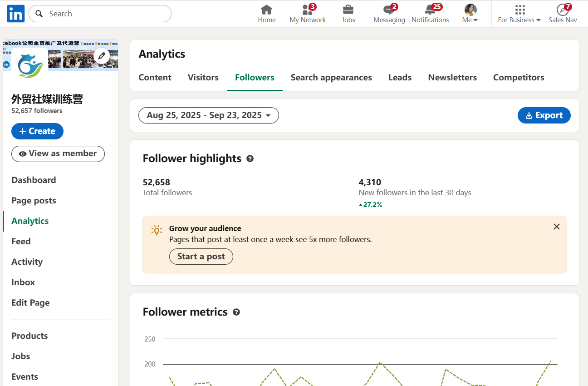
Task: Click the LinkedIn logo icon
Action: [x=16, y=14]
